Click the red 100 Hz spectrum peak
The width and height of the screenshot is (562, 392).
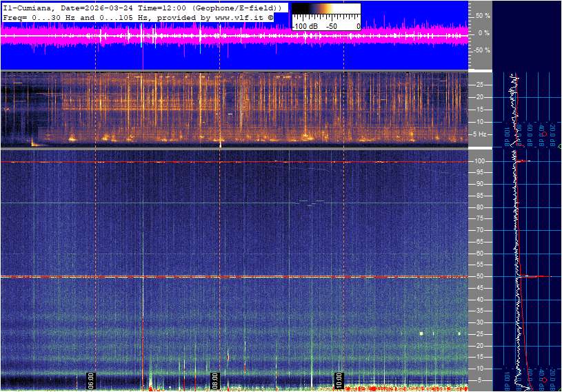click(x=524, y=161)
